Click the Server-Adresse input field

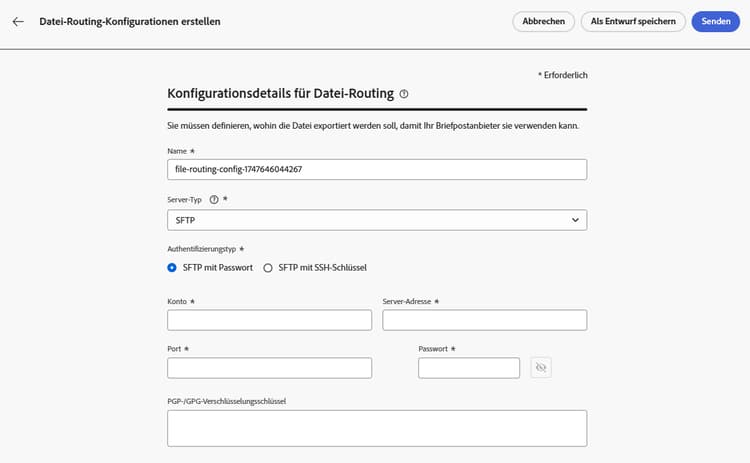(484, 320)
